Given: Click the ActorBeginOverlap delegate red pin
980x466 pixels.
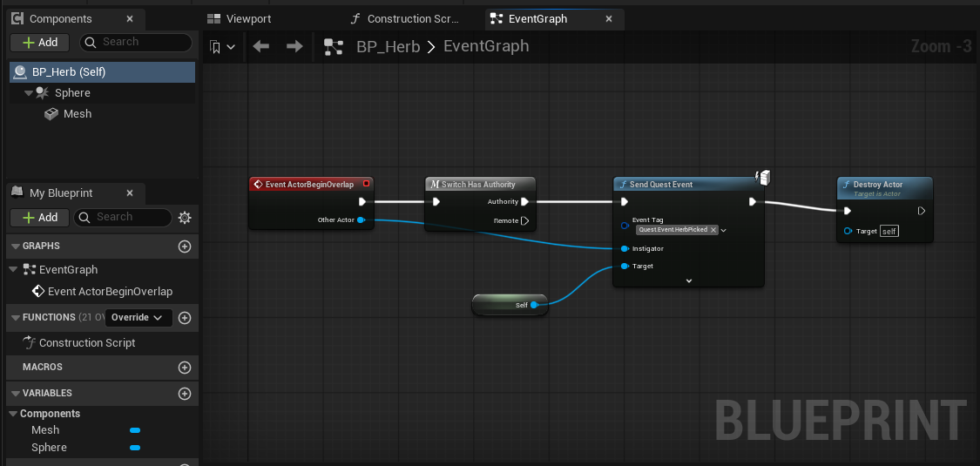Looking at the screenshot, I should pos(366,184).
